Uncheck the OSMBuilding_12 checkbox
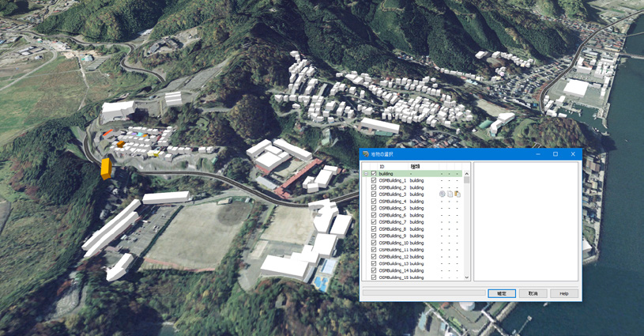 click(x=373, y=256)
